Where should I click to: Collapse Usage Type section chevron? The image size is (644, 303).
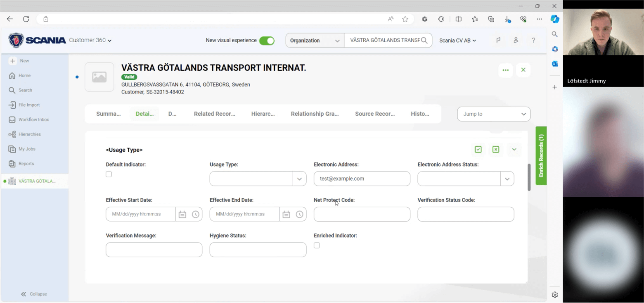(x=514, y=149)
